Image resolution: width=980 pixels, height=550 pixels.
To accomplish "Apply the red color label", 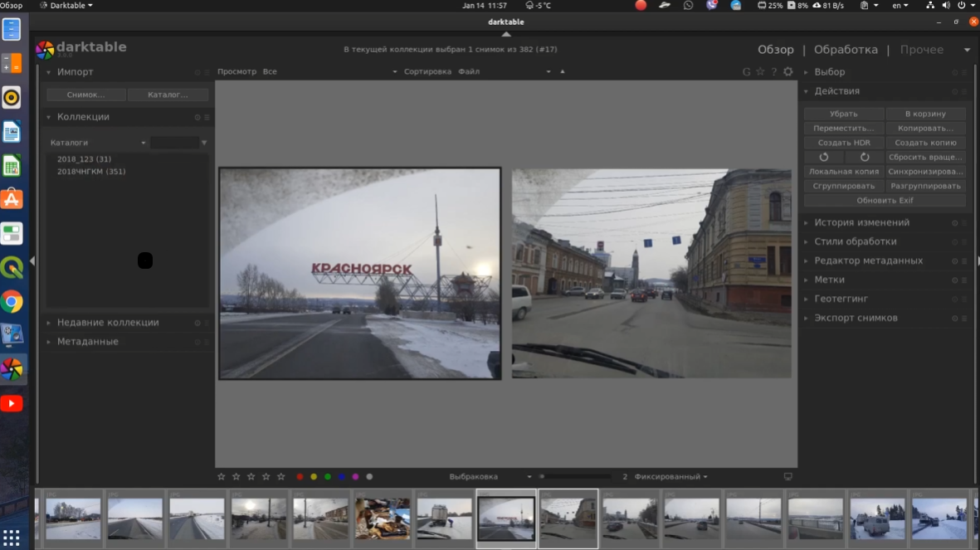I will pyautogui.click(x=300, y=477).
